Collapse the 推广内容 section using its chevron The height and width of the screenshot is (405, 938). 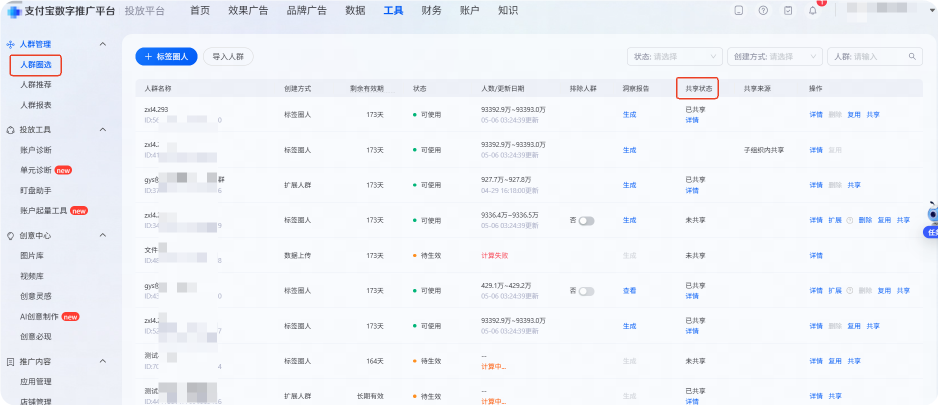102,361
